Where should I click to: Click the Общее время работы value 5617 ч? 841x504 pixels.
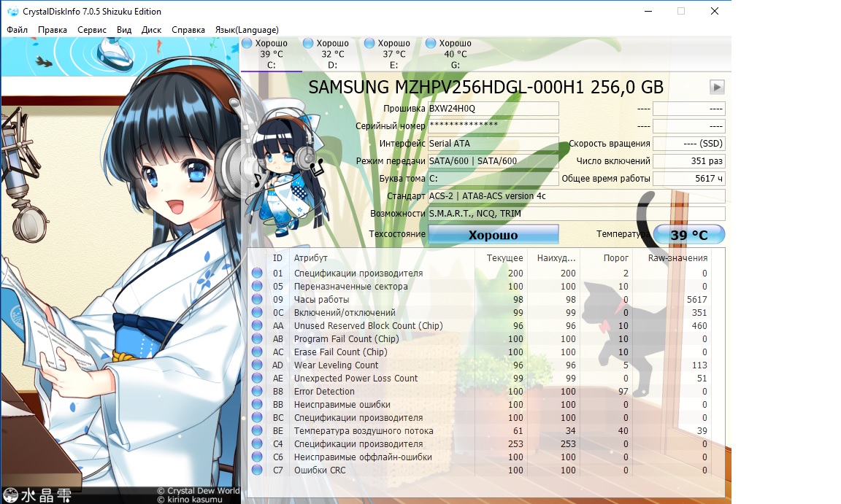pyautogui.click(x=689, y=179)
